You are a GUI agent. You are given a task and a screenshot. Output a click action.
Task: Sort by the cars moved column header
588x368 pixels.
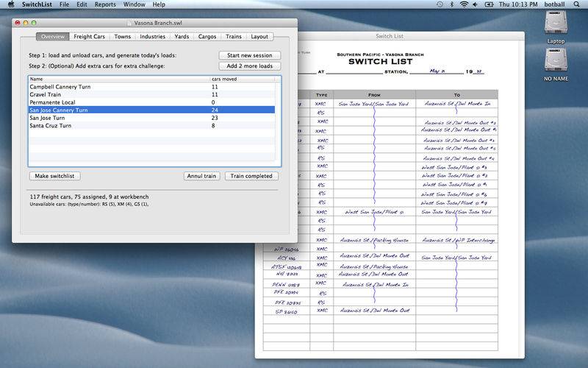pyautogui.click(x=243, y=79)
